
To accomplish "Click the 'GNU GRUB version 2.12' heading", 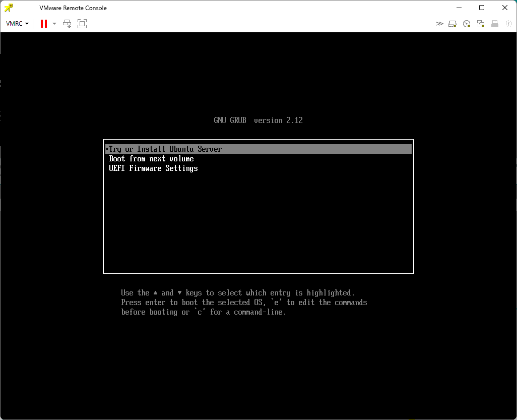I will coord(258,121).
